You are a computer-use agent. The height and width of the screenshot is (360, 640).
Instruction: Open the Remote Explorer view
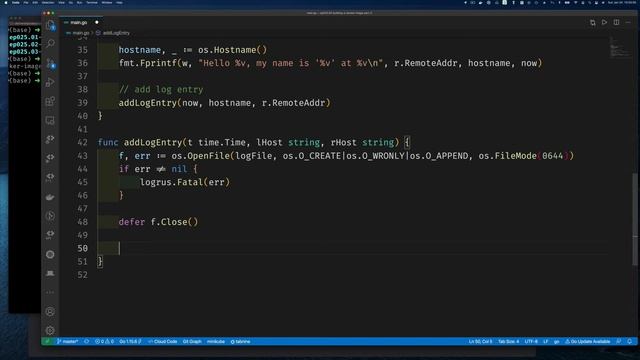coord(50,120)
